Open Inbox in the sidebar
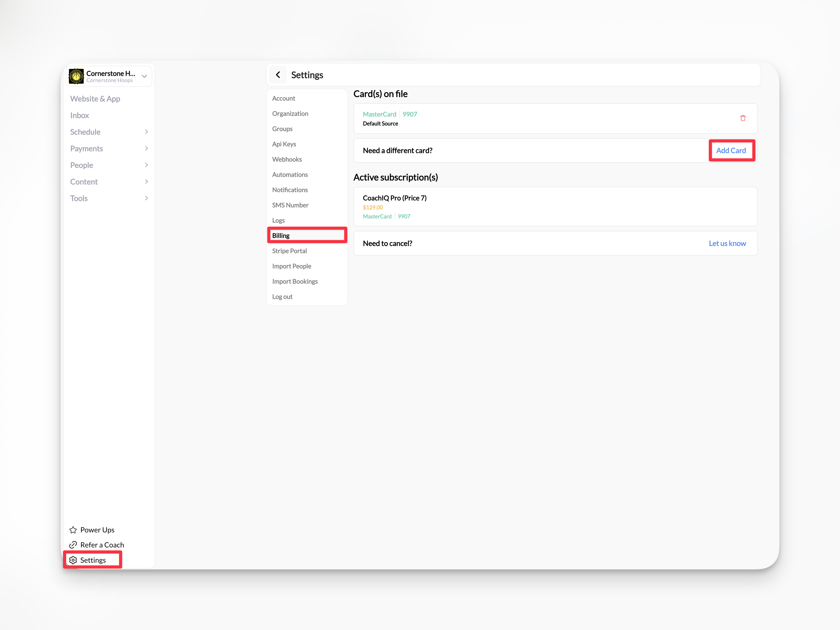The height and width of the screenshot is (630, 840). pyautogui.click(x=80, y=115)
